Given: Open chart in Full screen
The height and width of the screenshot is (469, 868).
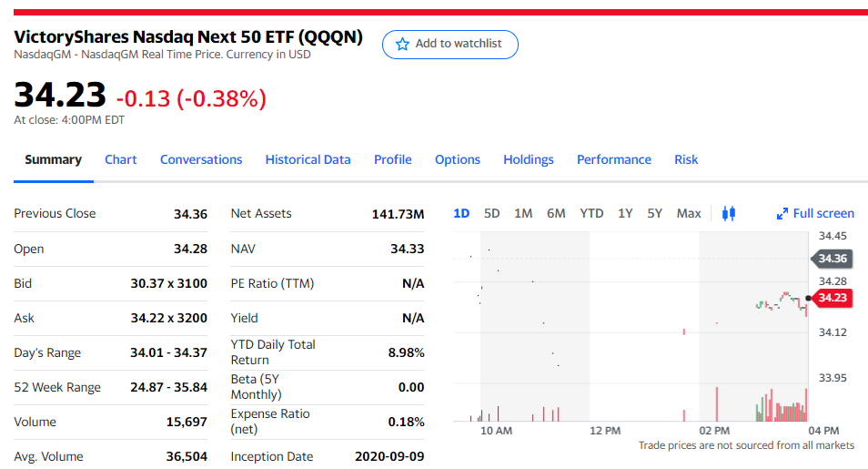Looking at the screenshot, I should 815,213.
